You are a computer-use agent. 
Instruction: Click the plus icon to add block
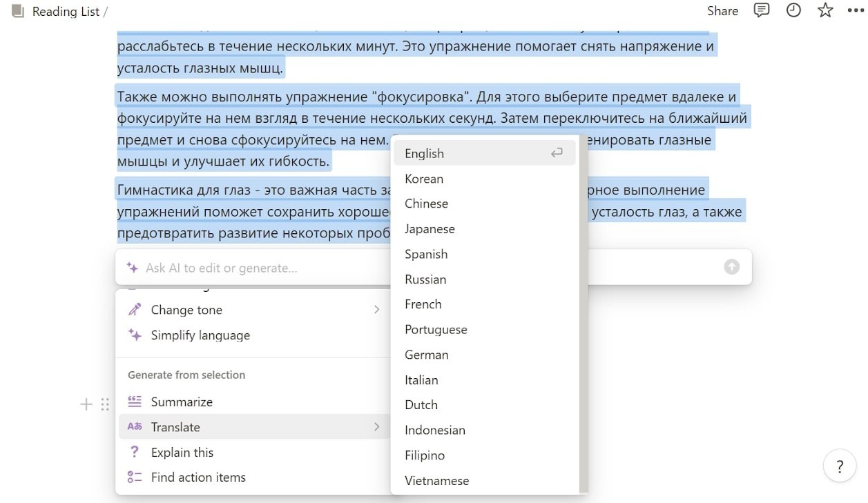[x=86, y=404]
